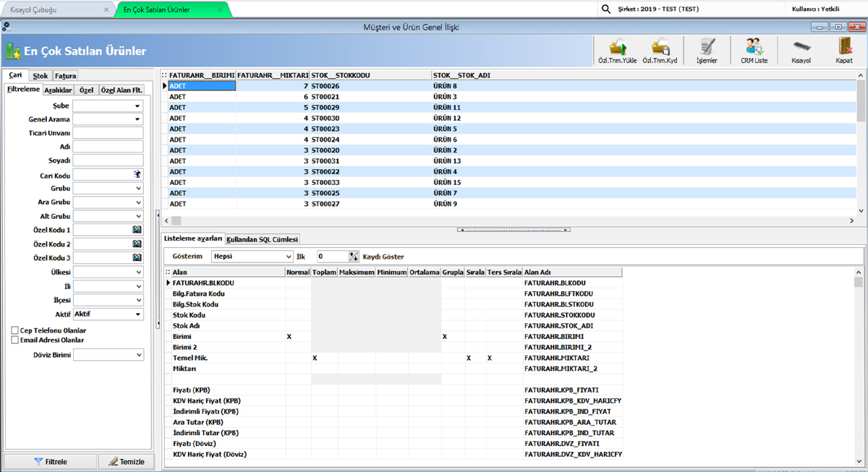Click the Cari Kodu lookup icon
This screenshot has width=868, height=472.
137,174
